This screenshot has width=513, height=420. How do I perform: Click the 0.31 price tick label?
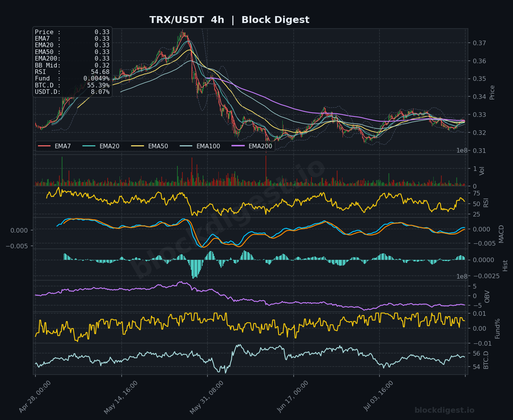coord(480,151)
